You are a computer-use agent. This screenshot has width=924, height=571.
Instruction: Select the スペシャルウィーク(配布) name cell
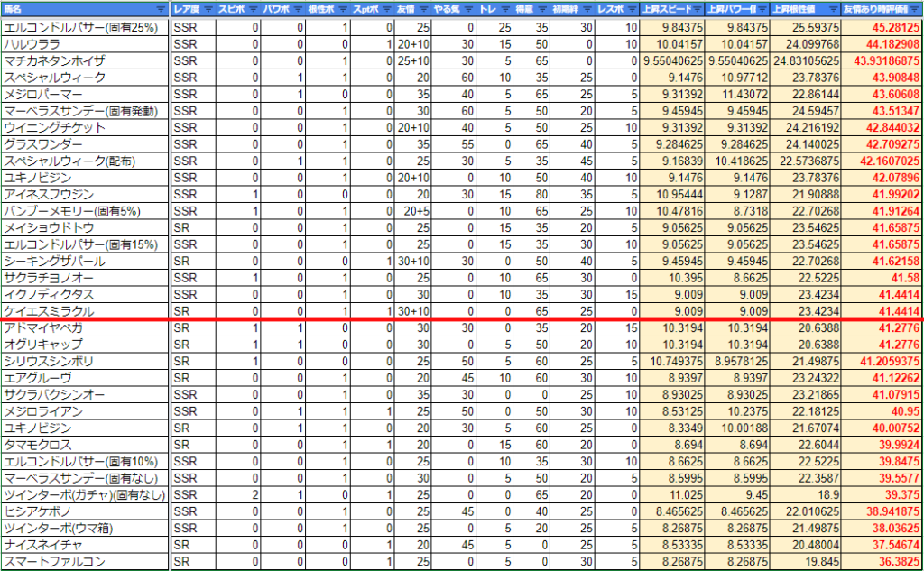coord(86,161)
